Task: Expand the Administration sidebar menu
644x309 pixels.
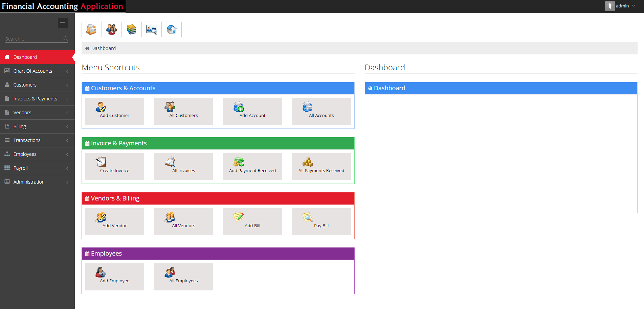Action: coord(28,182)
